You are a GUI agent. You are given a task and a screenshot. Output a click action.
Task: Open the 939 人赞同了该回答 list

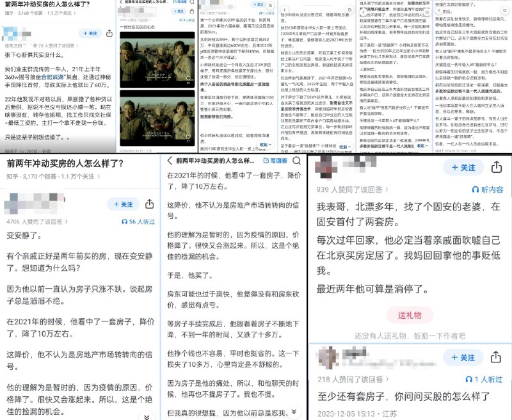(x=353, y=190)
